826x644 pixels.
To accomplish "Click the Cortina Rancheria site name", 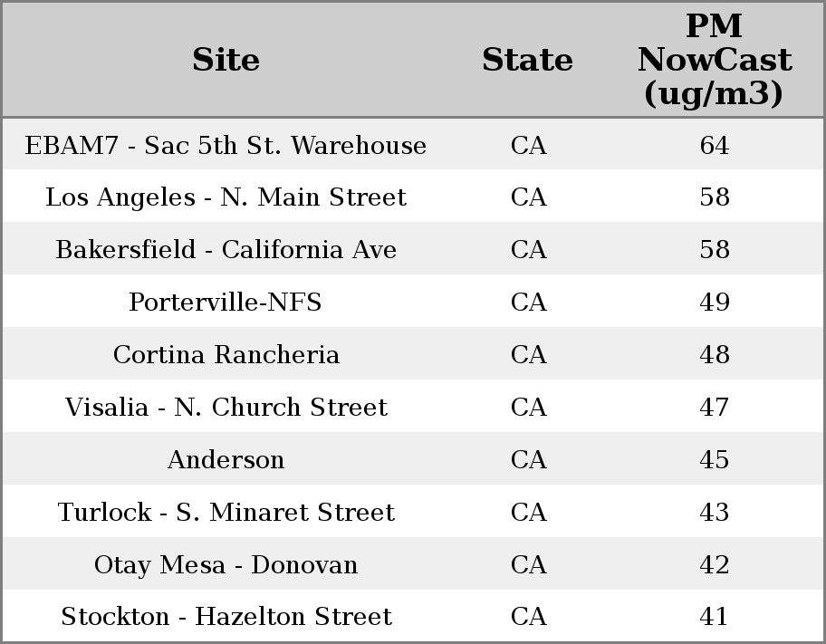I will click(226, 355).
